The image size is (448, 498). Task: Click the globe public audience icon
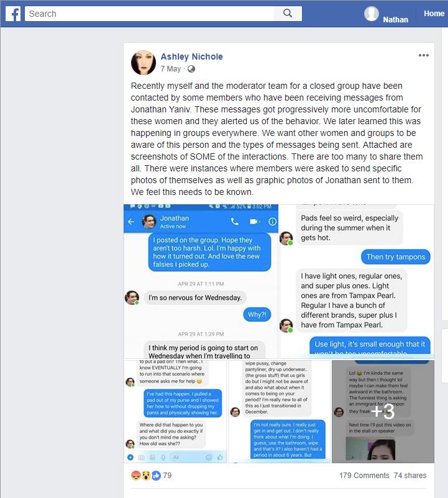[191, 69]
